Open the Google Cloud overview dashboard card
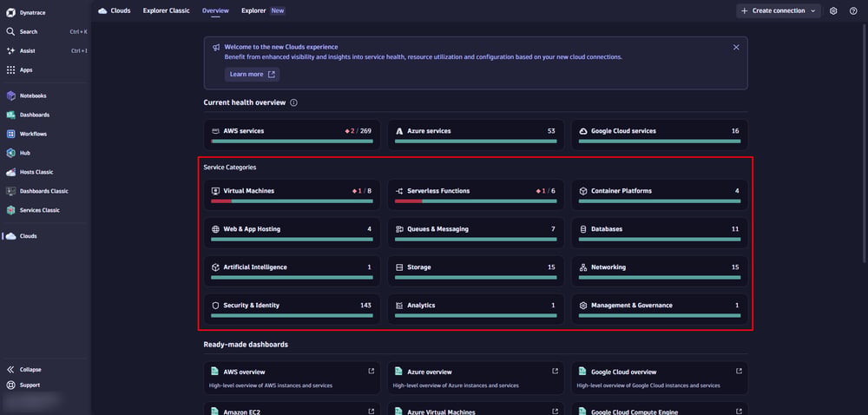This screenshot has height=415, width=868. tap(660, 379)
